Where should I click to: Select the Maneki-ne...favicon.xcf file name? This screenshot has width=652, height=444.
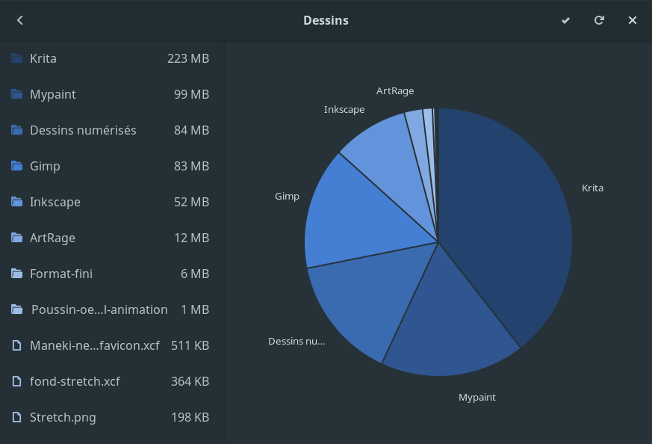tap(95, 345)
